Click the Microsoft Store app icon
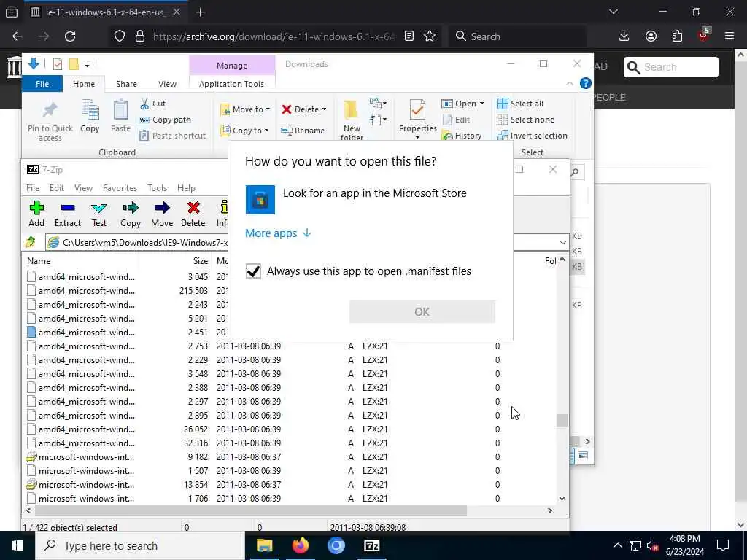The height and width of the screenshot is (560, 747). [260, 200]
